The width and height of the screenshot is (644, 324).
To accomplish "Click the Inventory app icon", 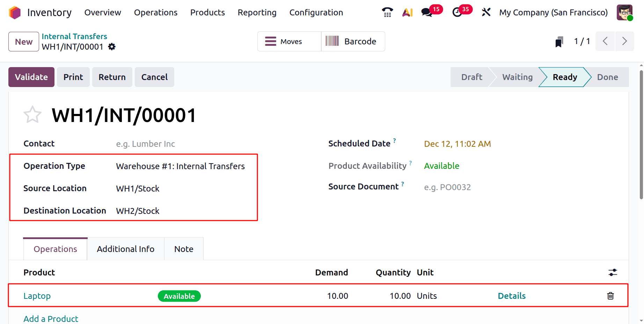I will coord(14,12).
